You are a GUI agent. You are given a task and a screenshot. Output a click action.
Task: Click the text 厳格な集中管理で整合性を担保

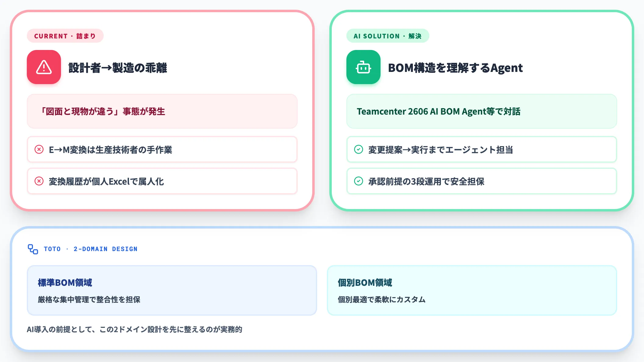(x=89, y=300)
